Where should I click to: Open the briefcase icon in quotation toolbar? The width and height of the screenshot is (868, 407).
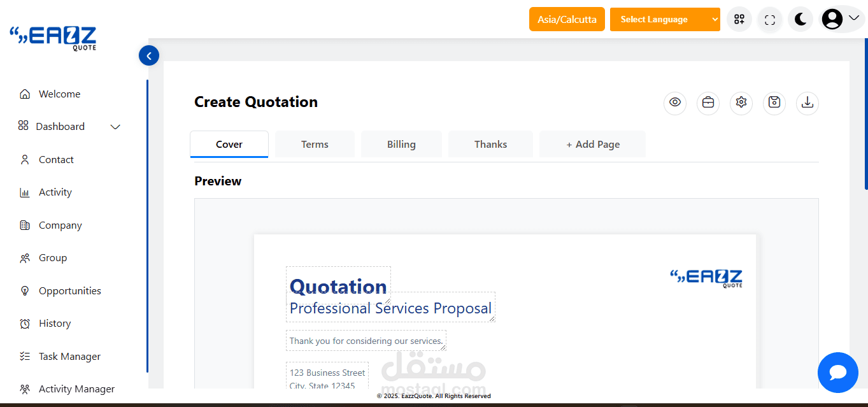[708, 103]
